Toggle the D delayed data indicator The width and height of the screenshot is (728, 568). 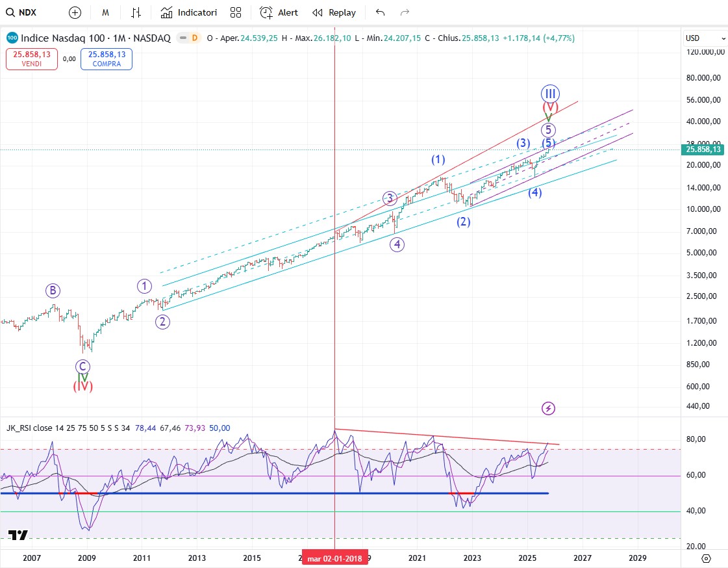(x=194, y=38)
